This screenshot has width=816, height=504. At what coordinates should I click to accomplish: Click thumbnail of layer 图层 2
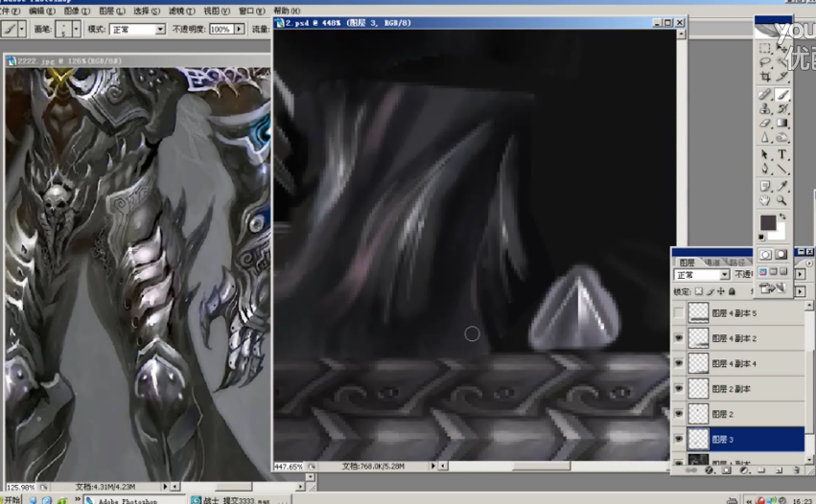coord(698,414)
